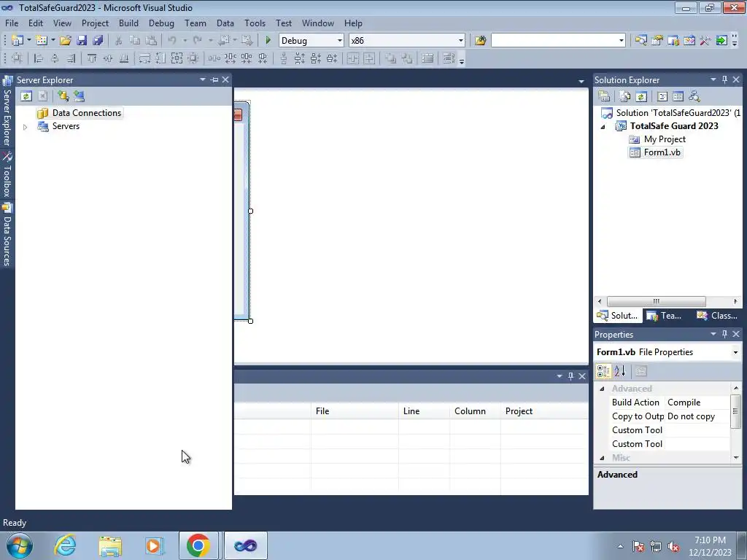Switch to the Class View tab
This screenshot has height=560, width=747.
coord(718,315)
